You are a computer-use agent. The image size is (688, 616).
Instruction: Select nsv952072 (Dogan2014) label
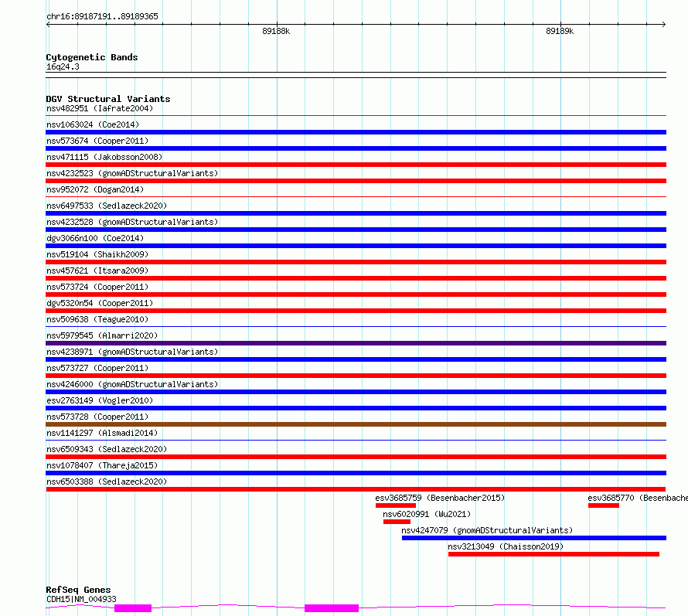[95, 189]
